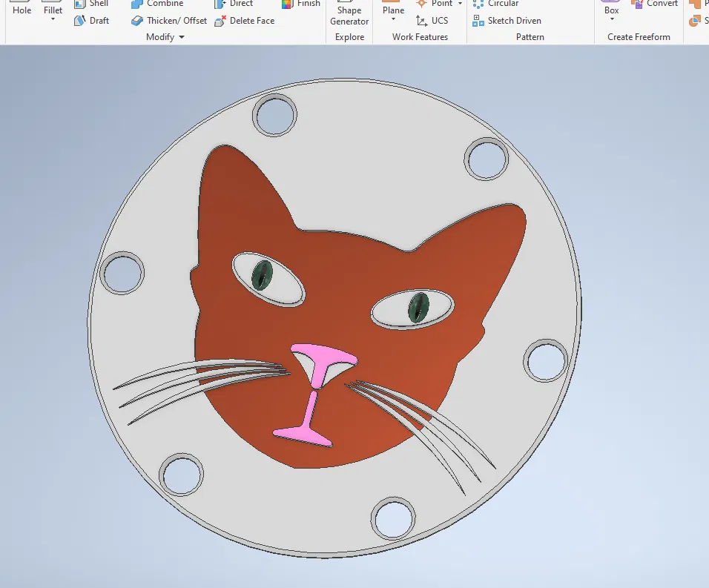This screenshot has width=709, height=588.
Task: Click the pink mouth base shape
Action: coord(303,435)
